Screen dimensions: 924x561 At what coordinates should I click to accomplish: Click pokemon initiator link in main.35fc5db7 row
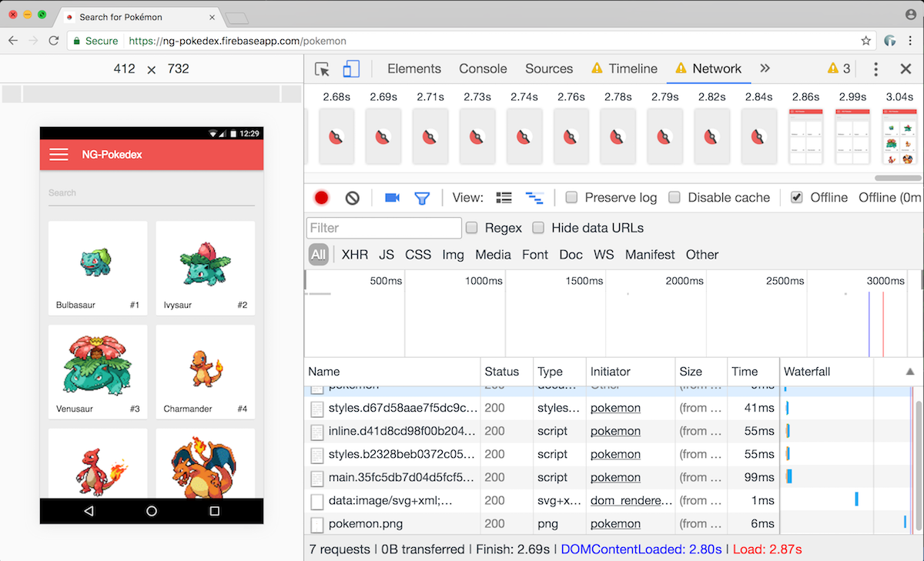point(615,477)
